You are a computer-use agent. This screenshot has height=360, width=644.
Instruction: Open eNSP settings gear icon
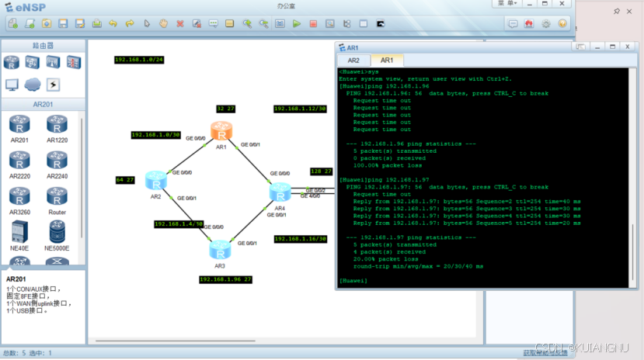546,24
